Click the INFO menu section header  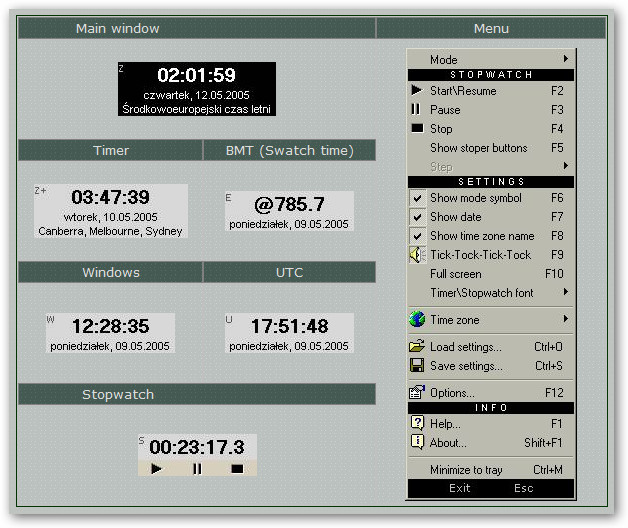coord(491,408)
